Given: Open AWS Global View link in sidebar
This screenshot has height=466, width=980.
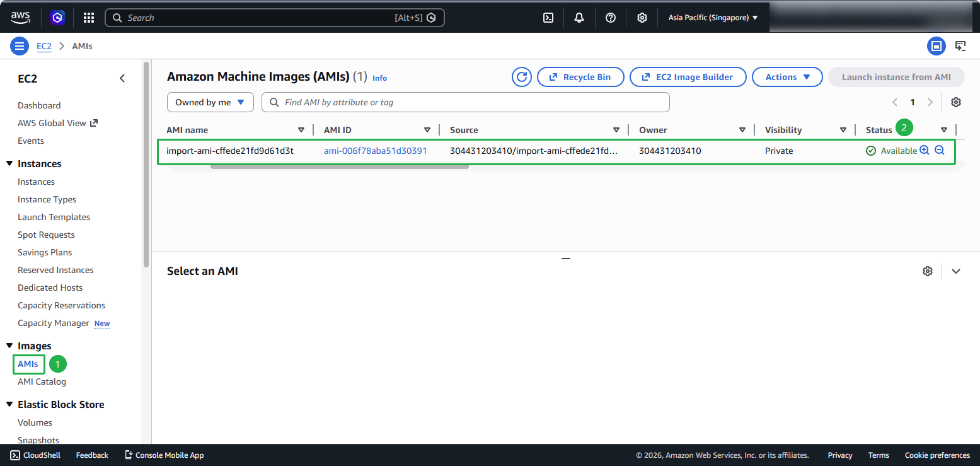Looking at the screenshot, I should [x=57, y=123].
